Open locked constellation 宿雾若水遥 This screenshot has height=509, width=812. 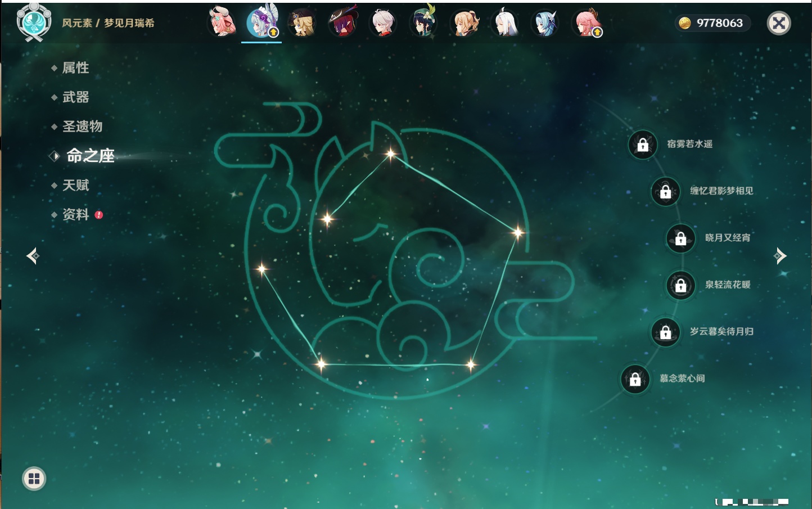(x=643, y=145)
